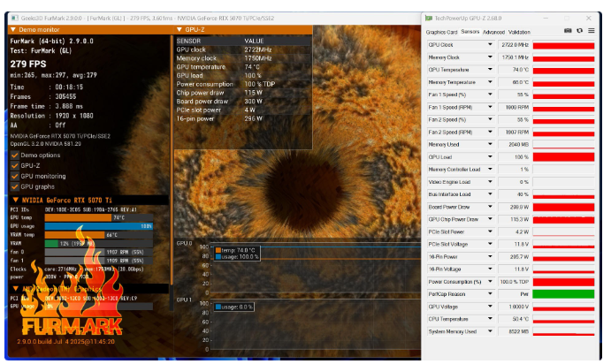Open the 16-Pin Power dropdown

490,256
